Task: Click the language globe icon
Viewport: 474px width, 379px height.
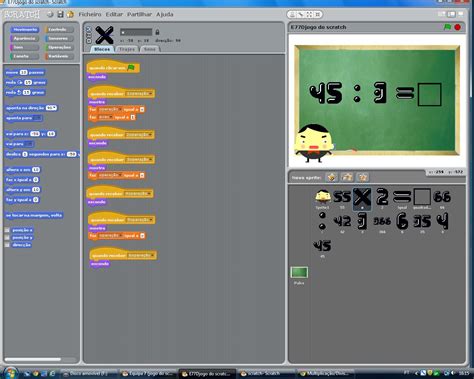Action: (x=50, y=14)
